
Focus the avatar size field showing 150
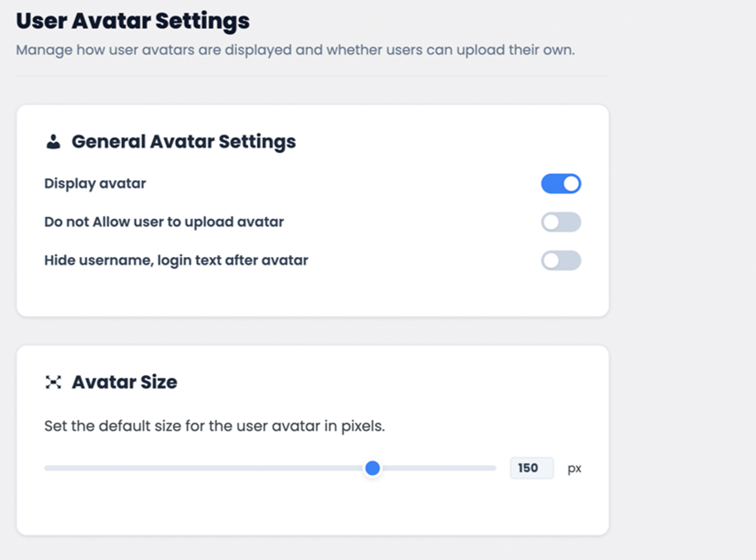coord(531,468)
